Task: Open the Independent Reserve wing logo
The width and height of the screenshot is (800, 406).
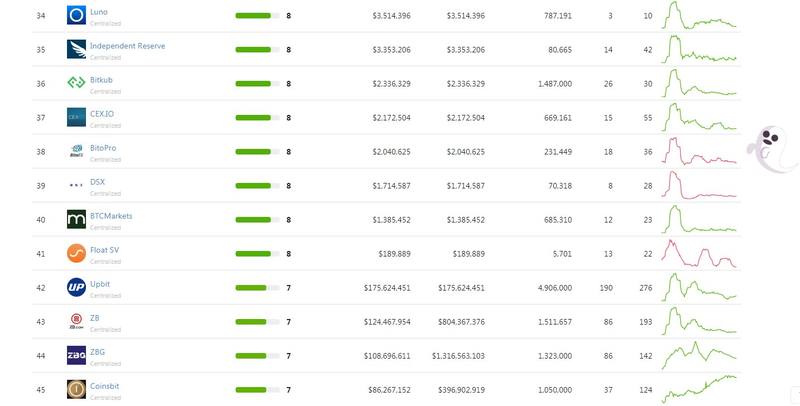Action: pyautogui.click(x=77, y=49)
